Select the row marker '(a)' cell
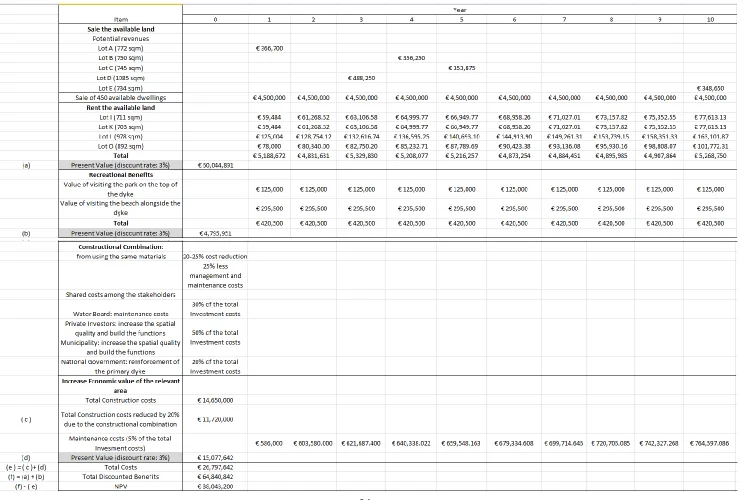The image size is (752, 500). pyautogui.click(x=26, y=165)
